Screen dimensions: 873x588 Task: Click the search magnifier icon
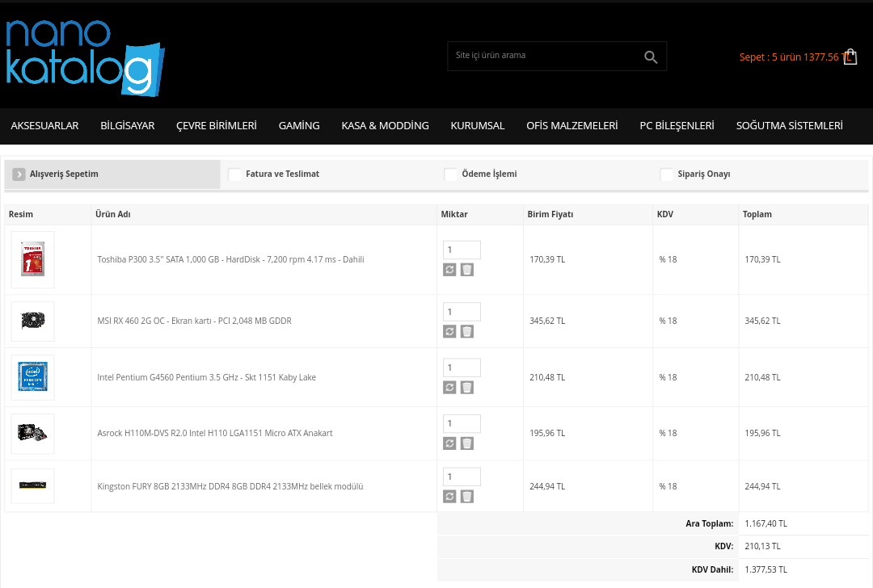[x=650, y=57]
